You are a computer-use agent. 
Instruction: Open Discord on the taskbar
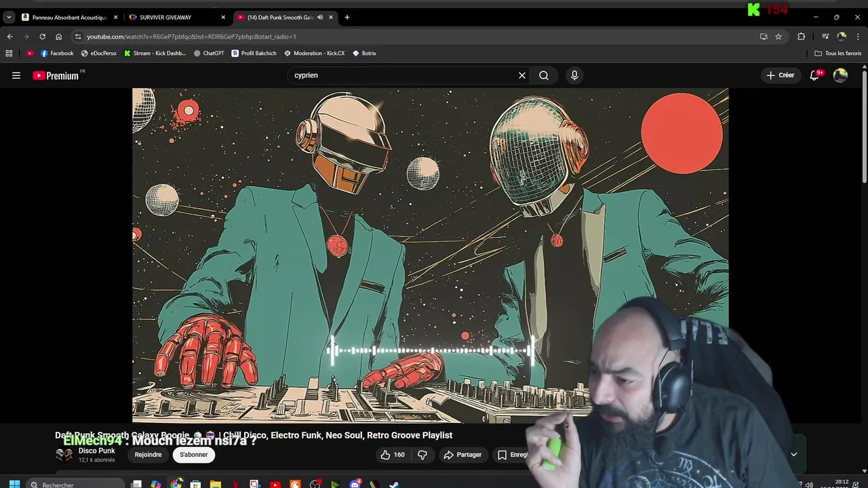pyautogui.click(x=355, y=484)
